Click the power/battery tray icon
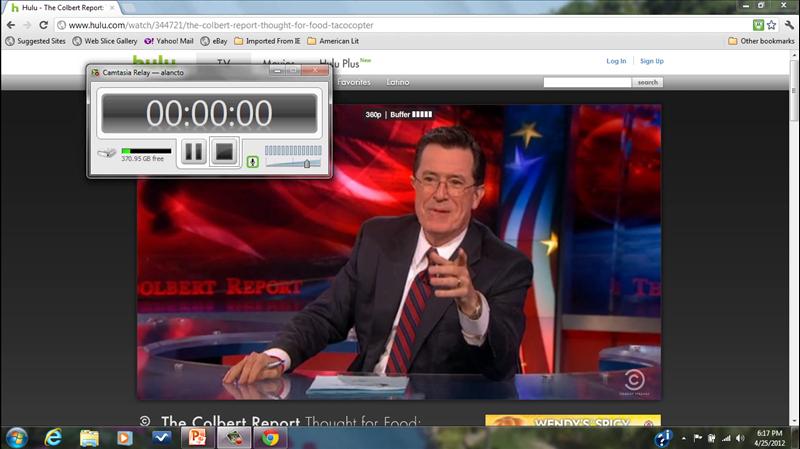Image resolution: width=800 pixels, height=449 pixels. (711, 438)
